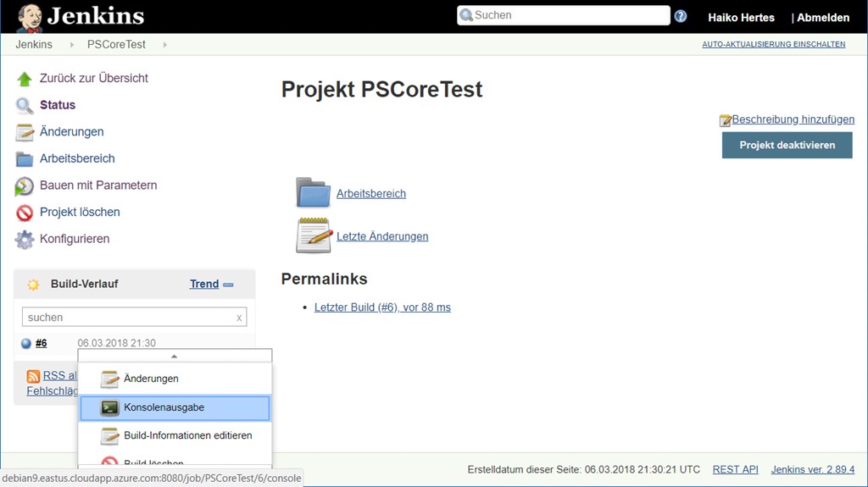Click Abmelden to log out
This screenshot has height=487, width=868.
point(823,18)
